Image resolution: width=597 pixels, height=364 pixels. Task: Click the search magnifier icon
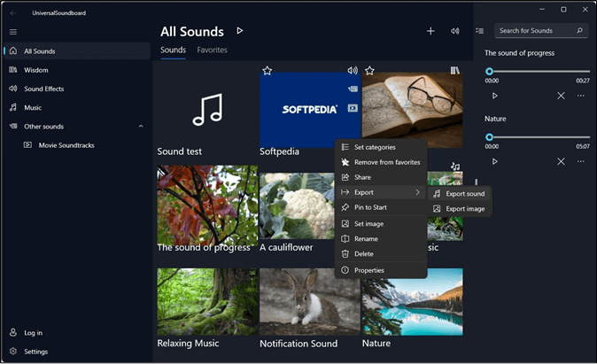(x=580, y=31)
